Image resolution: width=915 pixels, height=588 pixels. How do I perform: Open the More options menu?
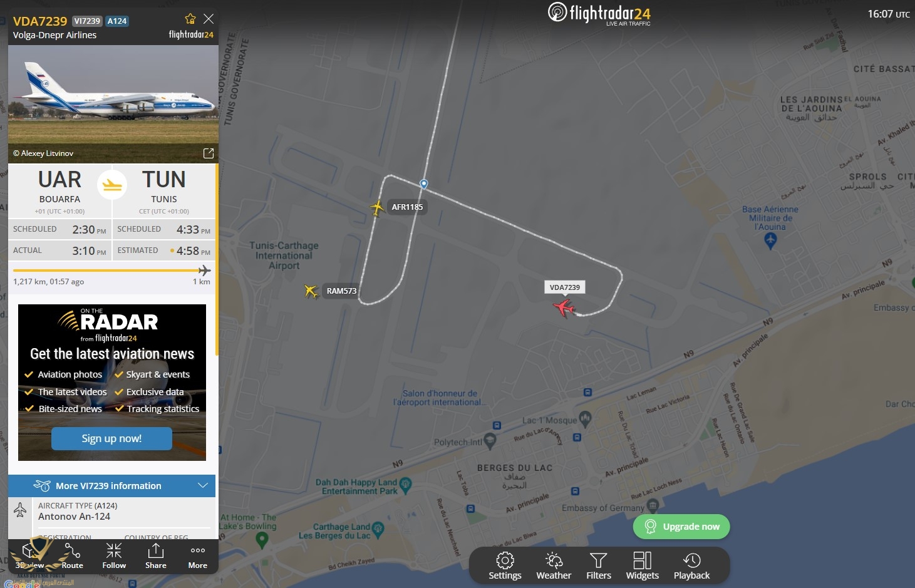click(x=198, y=556)
